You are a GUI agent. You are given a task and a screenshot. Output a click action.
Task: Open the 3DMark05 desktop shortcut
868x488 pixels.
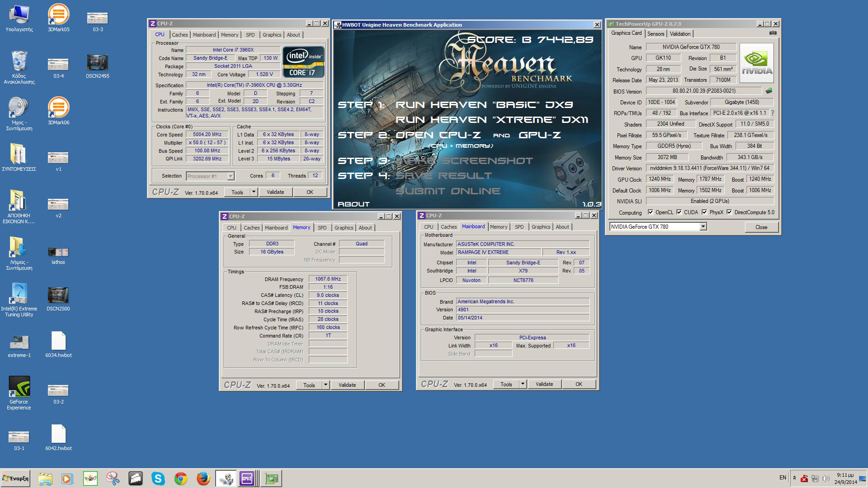pyautogui.click(x=58, y=18)
